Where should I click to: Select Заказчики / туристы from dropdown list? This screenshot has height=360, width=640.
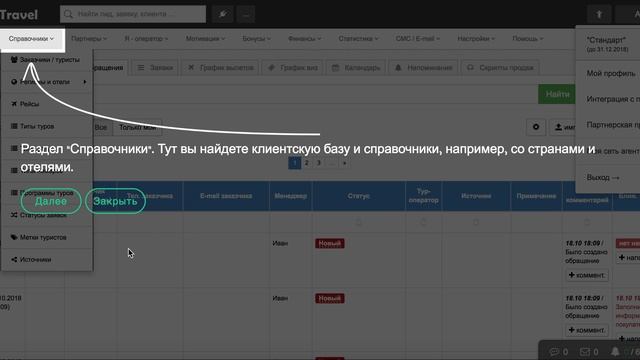[x=47, y=60]
